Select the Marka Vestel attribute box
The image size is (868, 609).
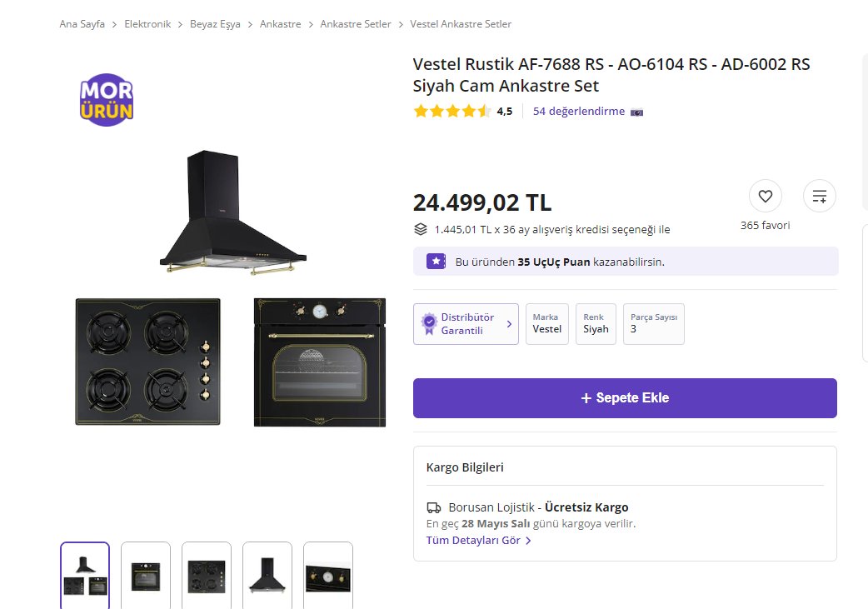(x=547, y=324)
